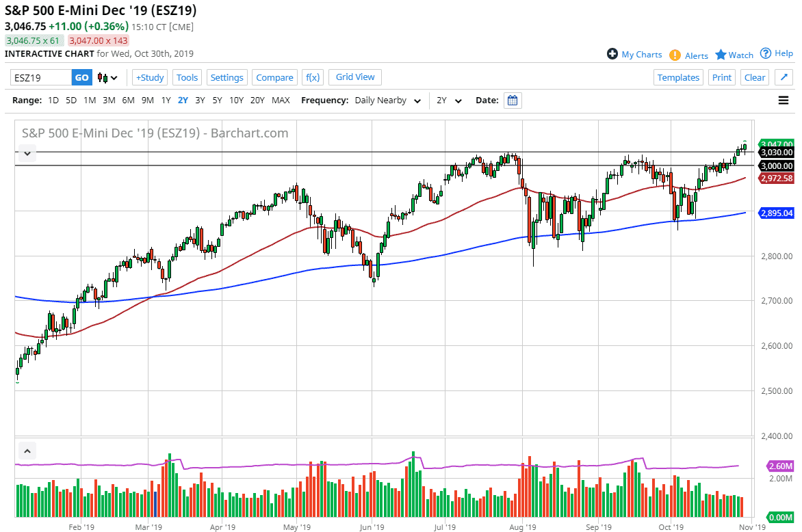The height and width of the screenshot is (532, 802).
Task: Open the Templates dialog
Action: click(x=678, y=77)
